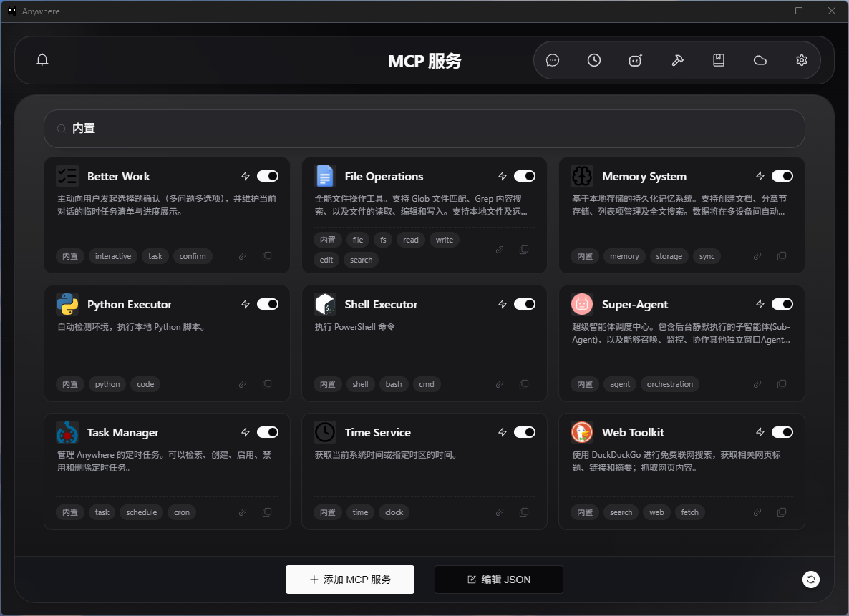Viewport: 849px width, 616px height.
Task: Click the lightning icon on Python Executor
Action: click(246, 304)
